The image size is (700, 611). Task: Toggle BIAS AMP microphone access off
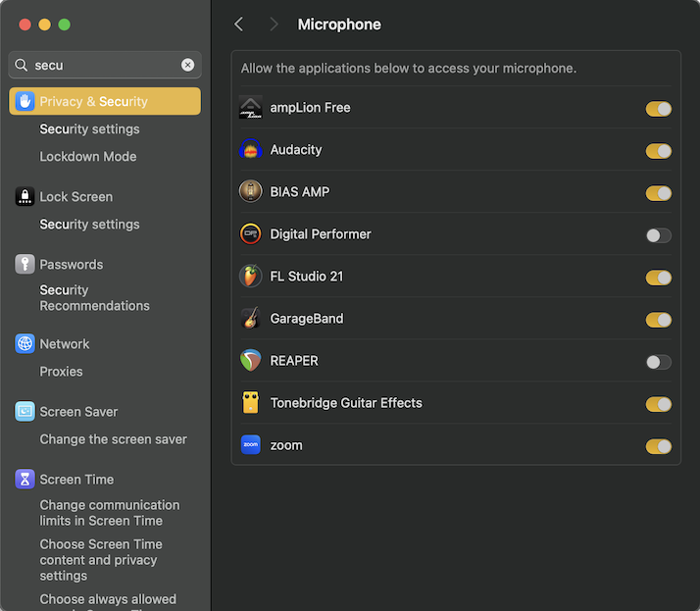pos(658,193)
